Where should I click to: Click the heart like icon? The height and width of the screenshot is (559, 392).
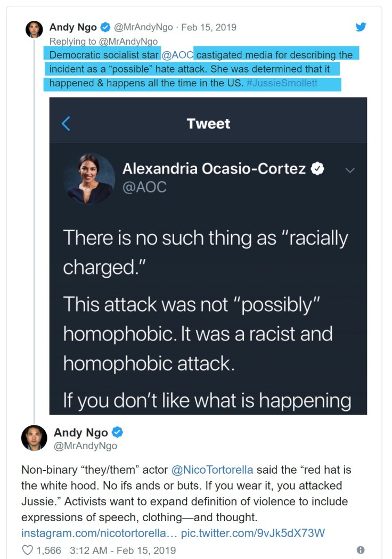click(27, 550)
